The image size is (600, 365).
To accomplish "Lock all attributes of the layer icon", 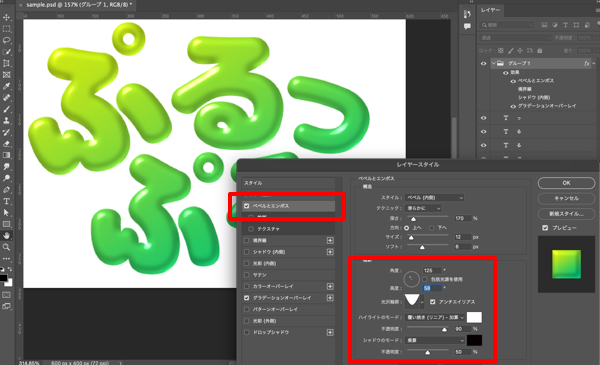I will point(540,51).
